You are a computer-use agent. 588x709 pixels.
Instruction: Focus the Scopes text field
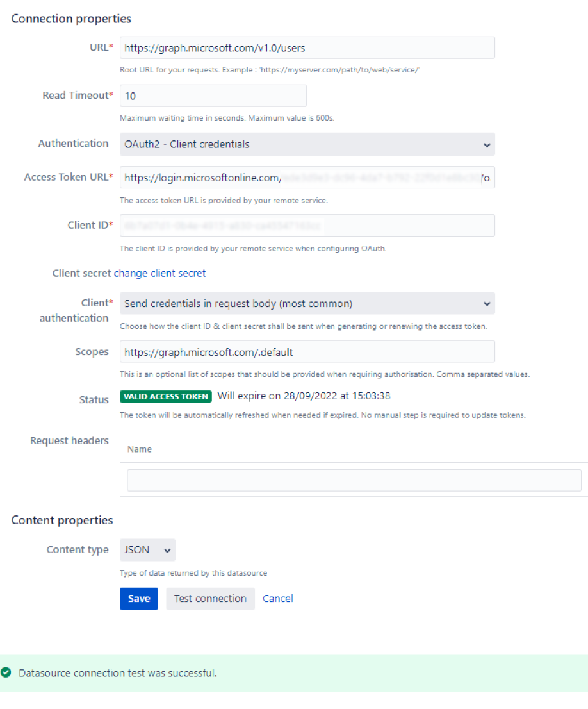tap(307, 352)
